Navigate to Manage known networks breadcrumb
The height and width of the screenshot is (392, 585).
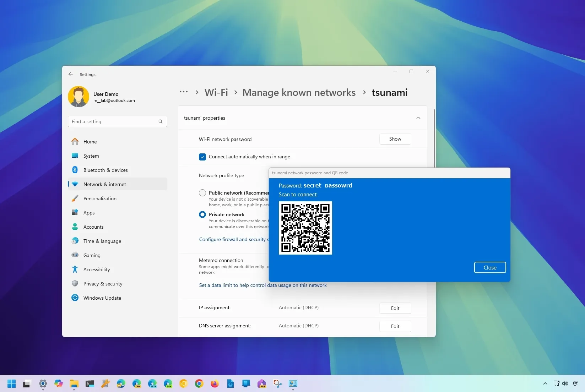[299, 92]
